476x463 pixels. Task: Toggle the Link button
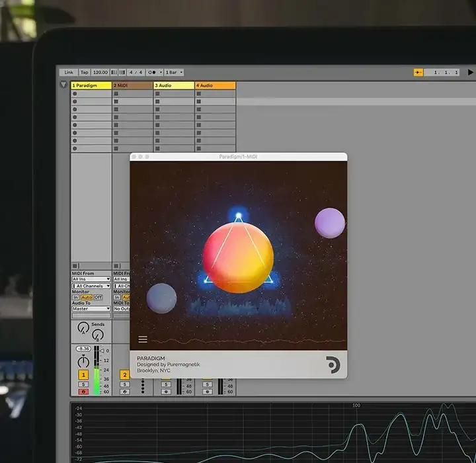pyautogui.click(x=69, y=72)
